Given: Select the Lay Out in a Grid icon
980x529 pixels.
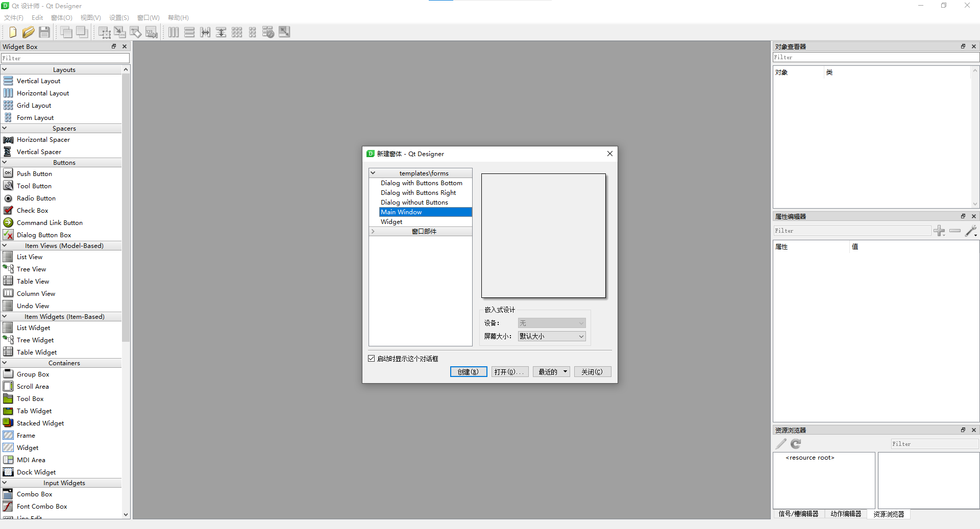Looking at the screenshot, I should (x=237, y=32).
